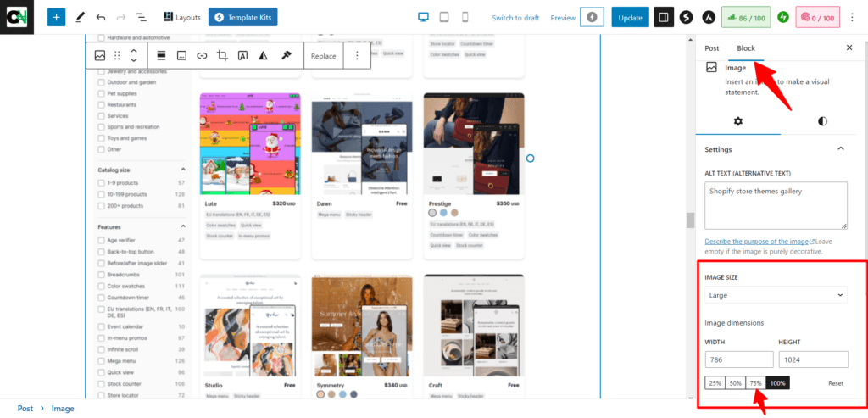Viewport: 868px width, 418px height.
Task: Collapse the Catalog size section chevron
Action: (x=183, y=170)
